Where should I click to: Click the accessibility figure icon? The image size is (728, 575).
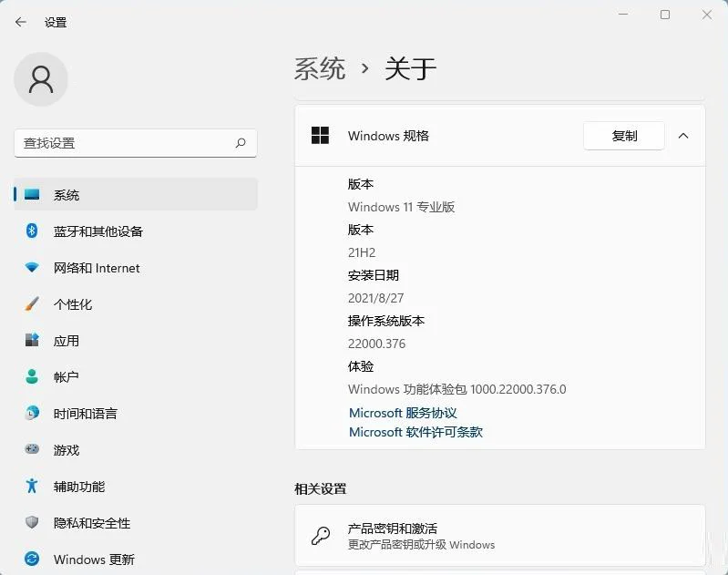pyautogui.click(x=32, y=486)
